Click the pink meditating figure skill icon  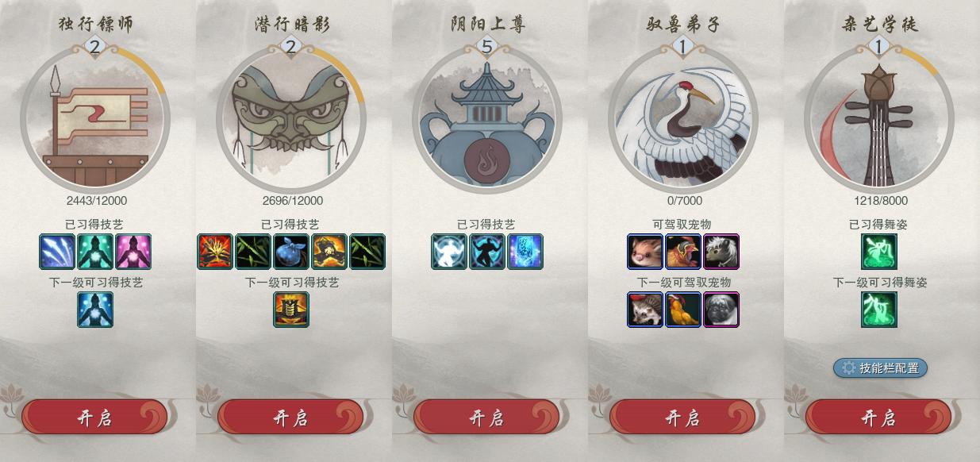(133, 252)
